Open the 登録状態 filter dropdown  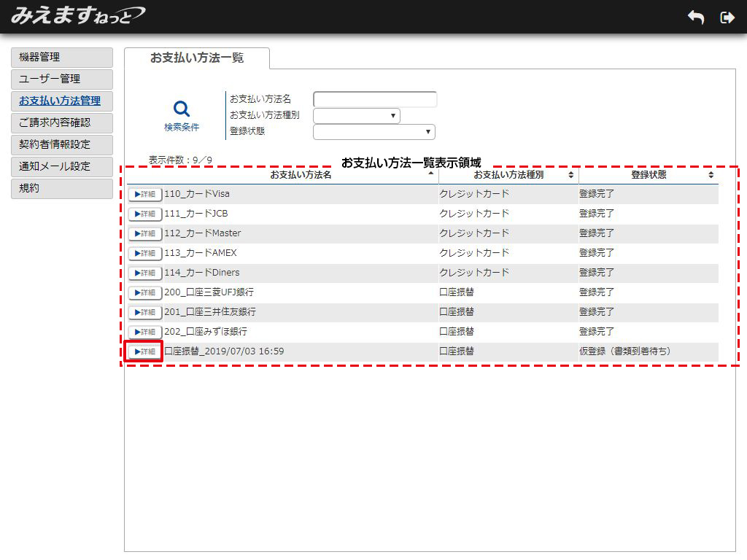[x=374, y=131]
